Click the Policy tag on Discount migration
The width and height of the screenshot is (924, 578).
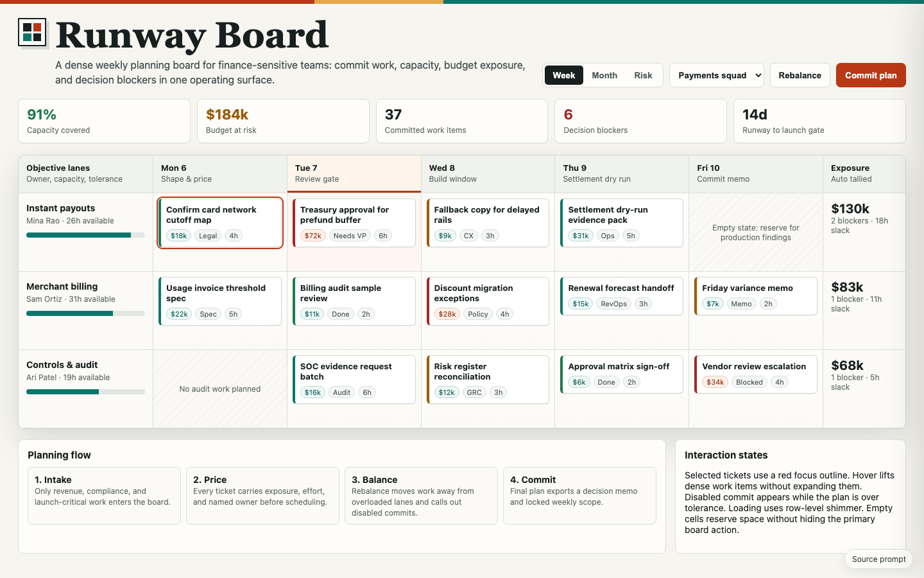tap(478, 314)
